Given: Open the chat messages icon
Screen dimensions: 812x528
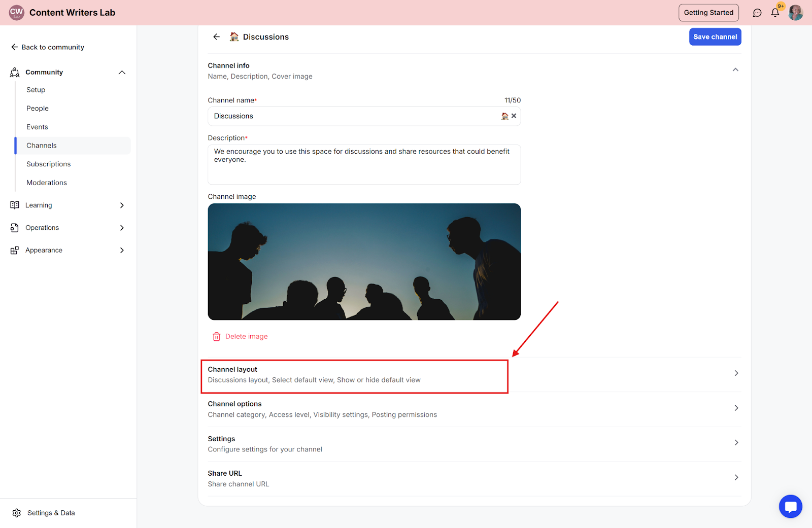Looking at the screenshot, I should 757,13.
